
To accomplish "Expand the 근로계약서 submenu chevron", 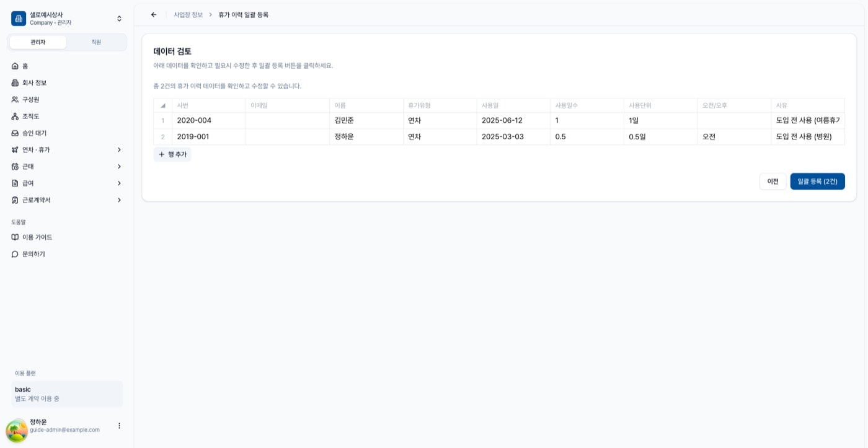I will click(x=119, y=200).
